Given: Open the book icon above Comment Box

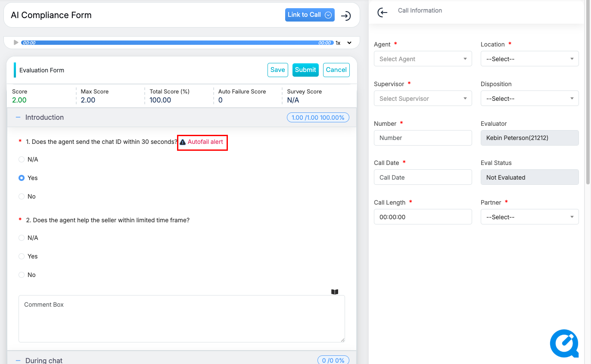Looking at the screenshot, I should tap(335, 292).
